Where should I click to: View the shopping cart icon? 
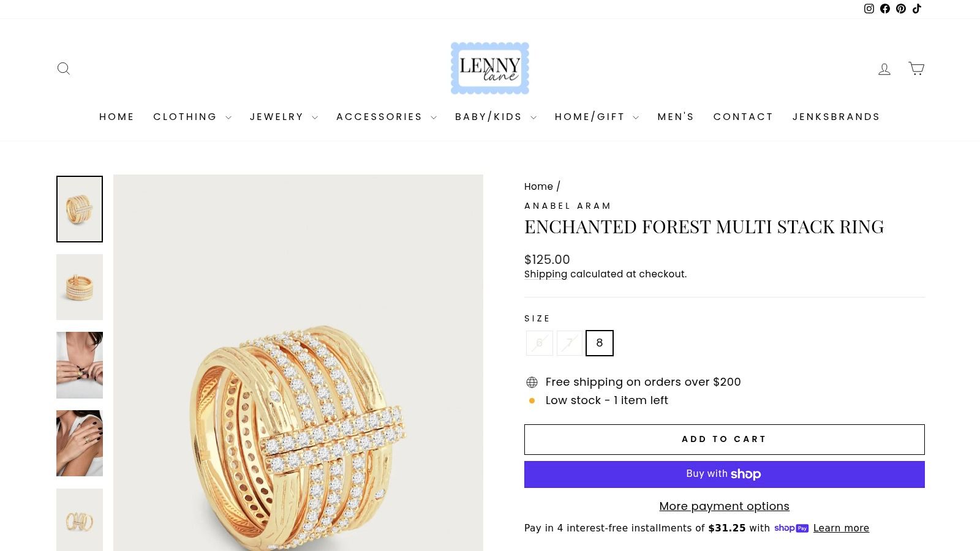click(x=916, y=69)
